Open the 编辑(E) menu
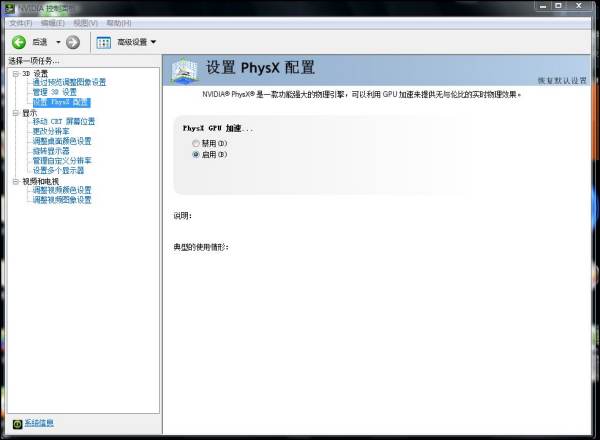Screen dimensions: 600x440 point(53,23)
